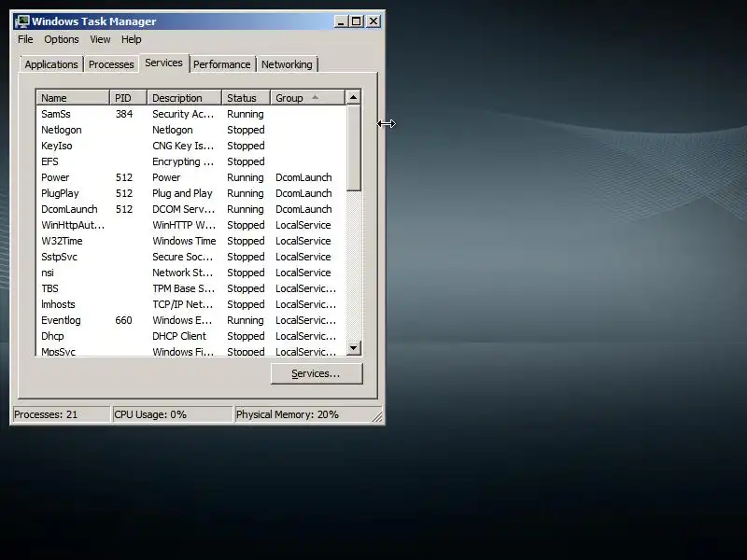
Task: Select the SamSs service row
Action: [x=190, y=114]
